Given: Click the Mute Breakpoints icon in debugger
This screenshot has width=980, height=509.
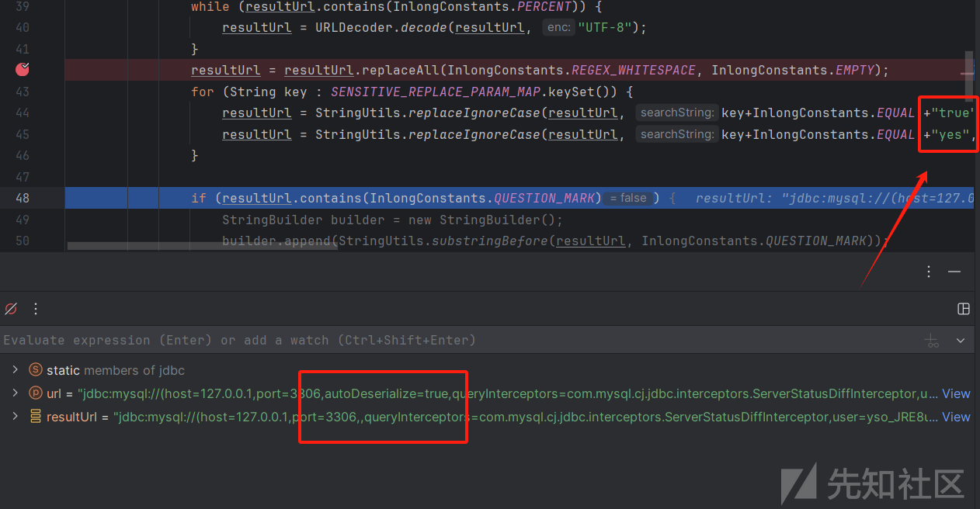Looking at the screenshot, I should coord(11,309).
